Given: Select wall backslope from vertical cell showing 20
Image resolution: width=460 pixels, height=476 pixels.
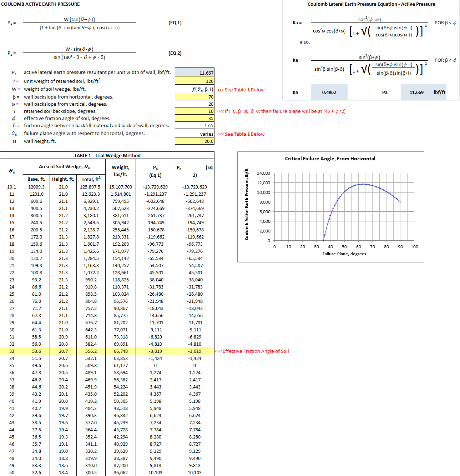Looking at the screenshot, I should point(194,104).
